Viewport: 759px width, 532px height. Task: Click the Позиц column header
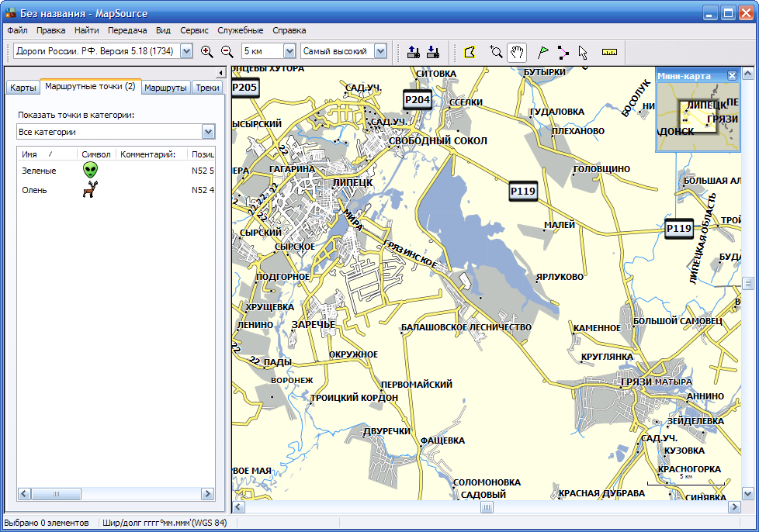click(201, 154)
